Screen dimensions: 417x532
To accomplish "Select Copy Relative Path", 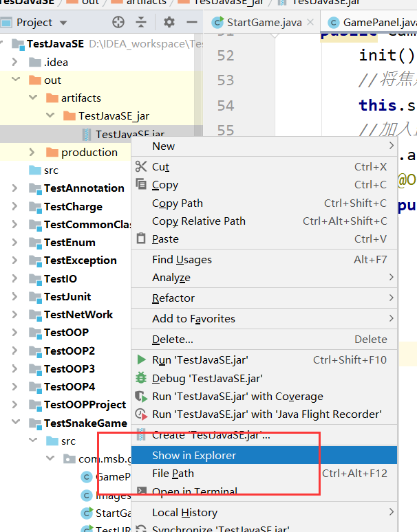I will [264, 221].
